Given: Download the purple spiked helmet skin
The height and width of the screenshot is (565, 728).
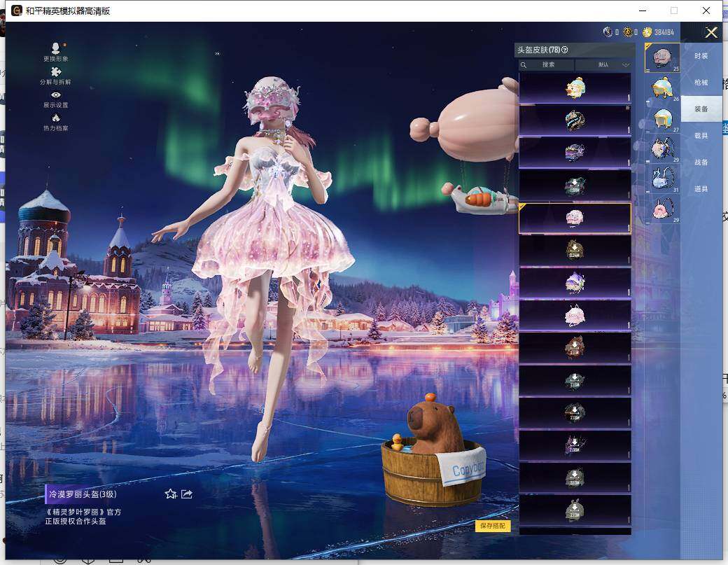Looking at the screenshot, I should click(575, 445).
